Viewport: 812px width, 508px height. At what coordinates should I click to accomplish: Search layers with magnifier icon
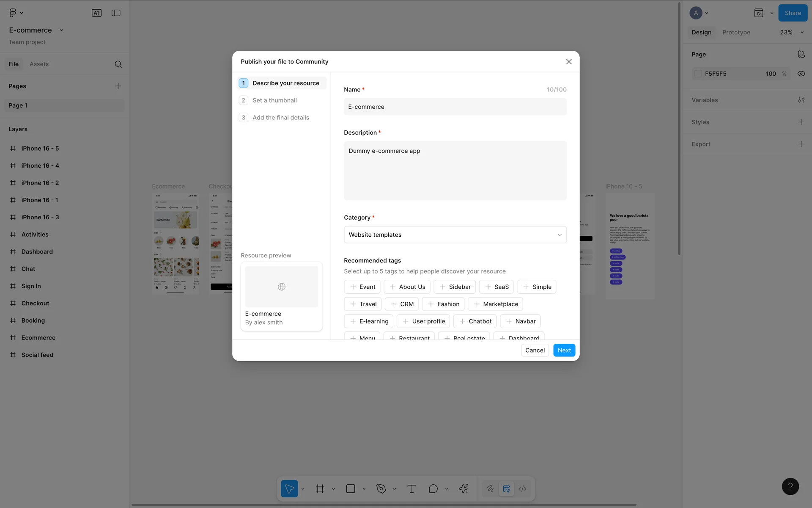(x=118, y=64)
